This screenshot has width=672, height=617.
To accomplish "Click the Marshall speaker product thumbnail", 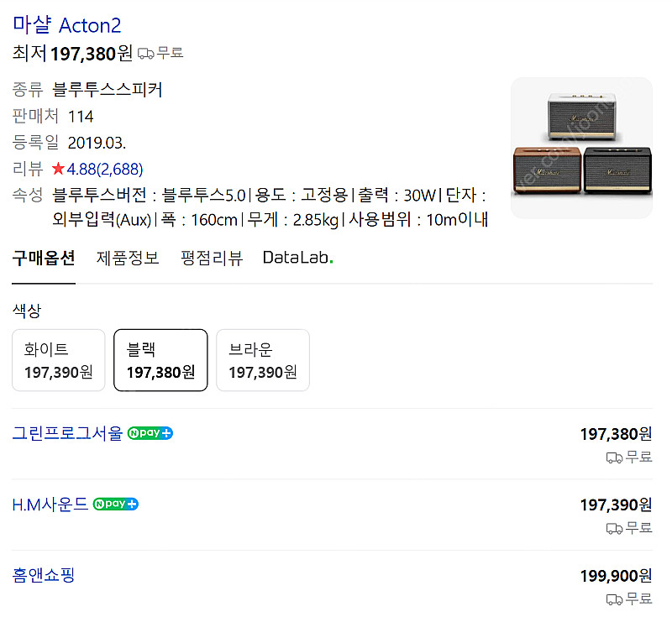I will 581,148.
